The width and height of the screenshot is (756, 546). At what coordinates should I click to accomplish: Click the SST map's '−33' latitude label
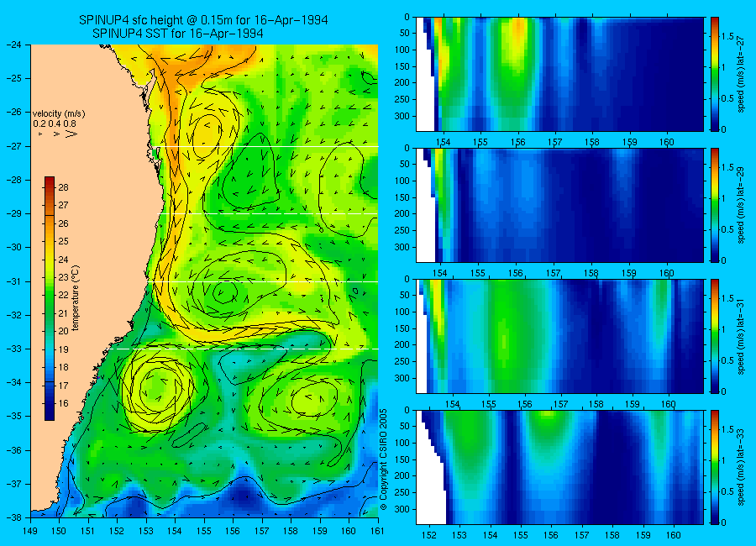coord(15,349)
